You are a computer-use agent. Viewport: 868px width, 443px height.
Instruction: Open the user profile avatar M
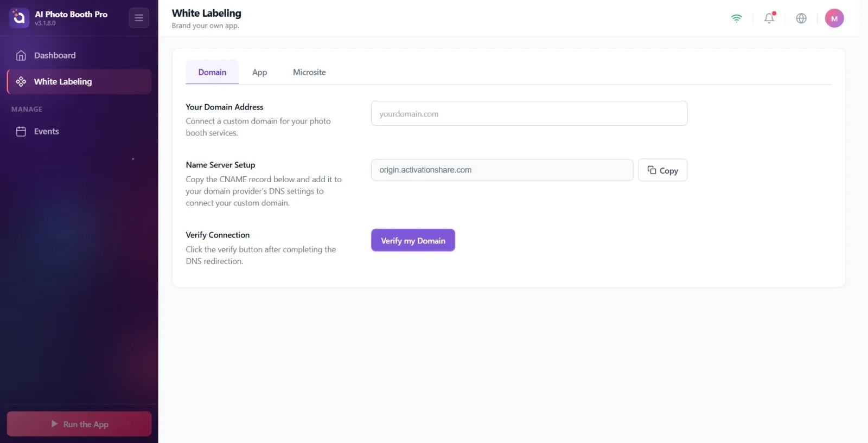(834, 18)
